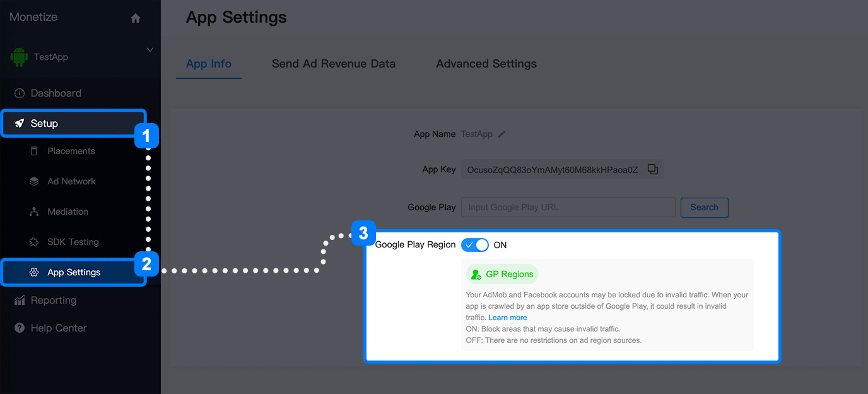Click the Google Play Region label
This screenshot has width=868, height=394.
(415, 245)
